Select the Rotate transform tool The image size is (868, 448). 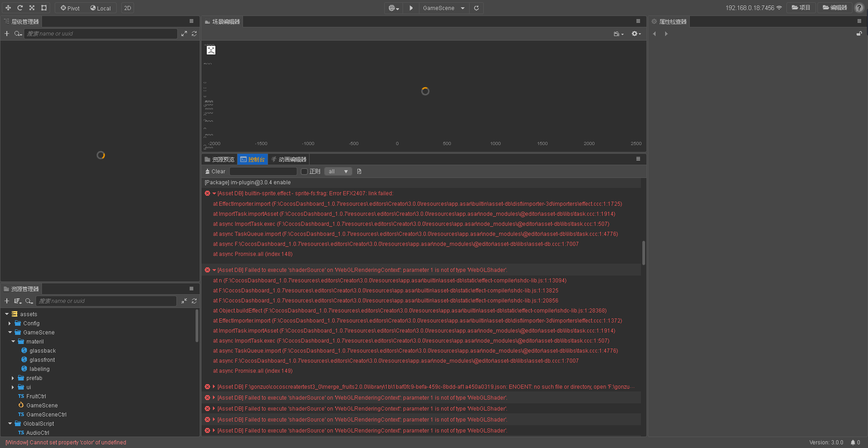click(20, 8)
